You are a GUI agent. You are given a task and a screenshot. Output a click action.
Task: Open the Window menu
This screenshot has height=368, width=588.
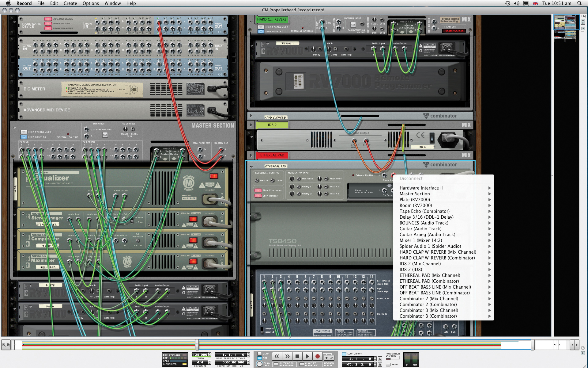113,3
